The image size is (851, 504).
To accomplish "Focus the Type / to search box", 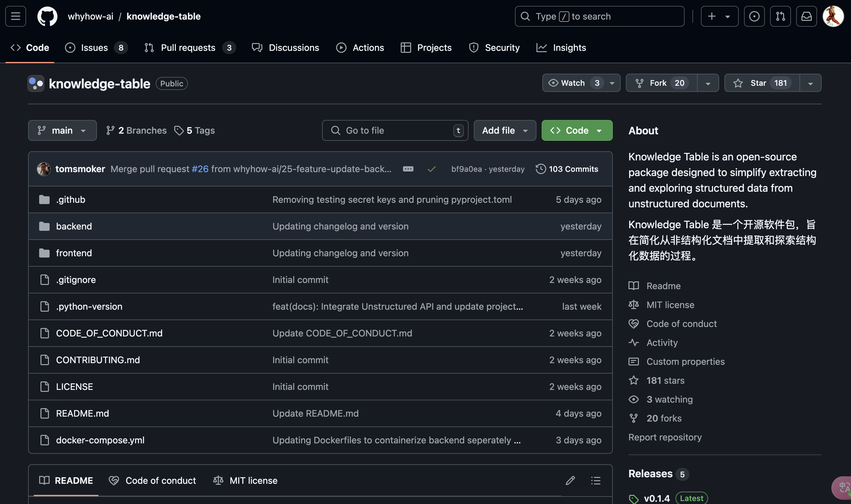I will 599,16.
